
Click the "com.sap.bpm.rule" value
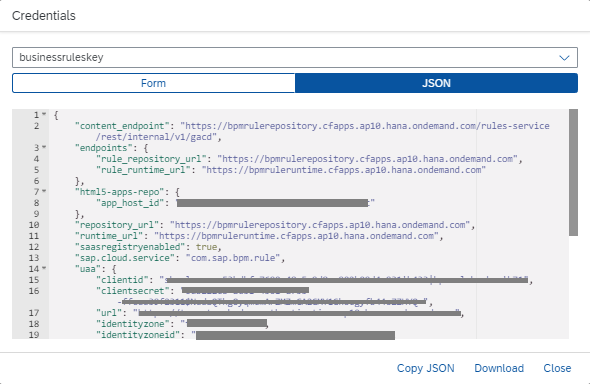(x=233, y=258)
